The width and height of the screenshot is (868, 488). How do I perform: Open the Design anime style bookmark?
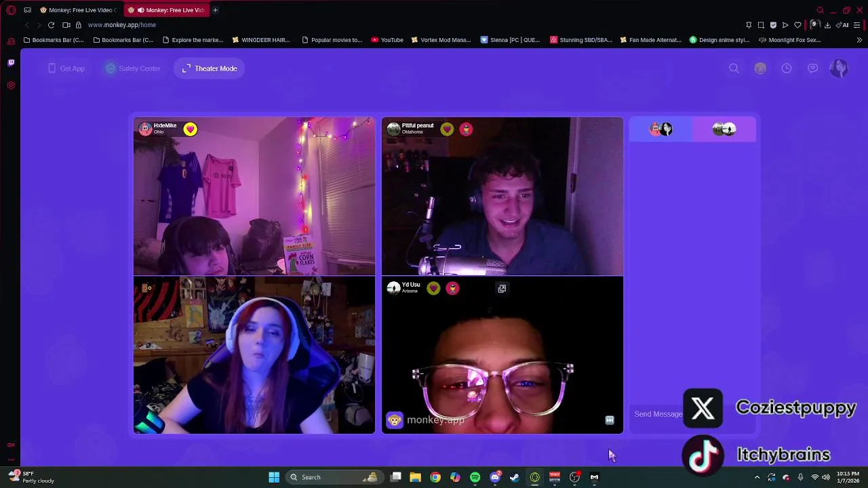tap(719, 40)
